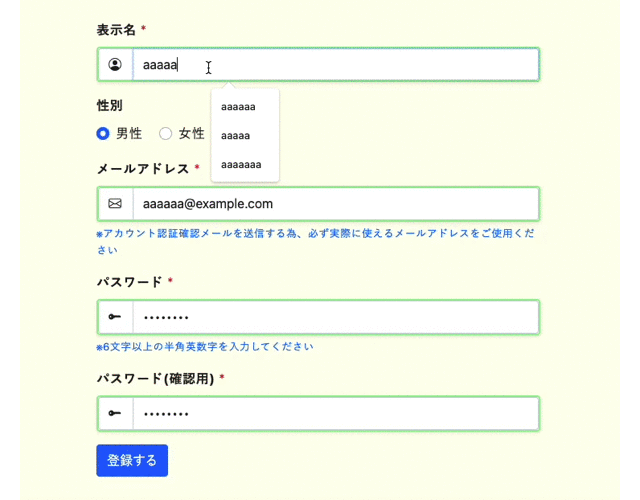This screenshot has width=640, height=500.
Task: Click the メールアドレス field label
Action: (x=142, y=169)
